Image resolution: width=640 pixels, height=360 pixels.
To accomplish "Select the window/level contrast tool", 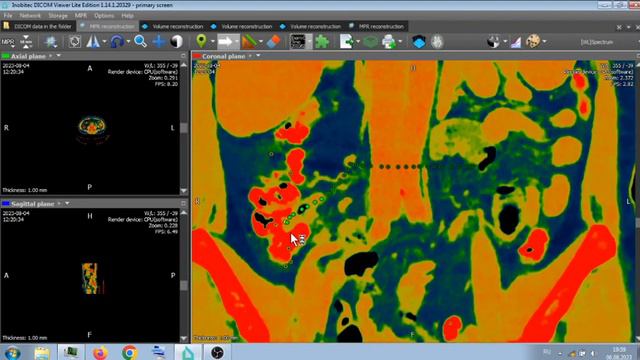I will pos(176,42).
